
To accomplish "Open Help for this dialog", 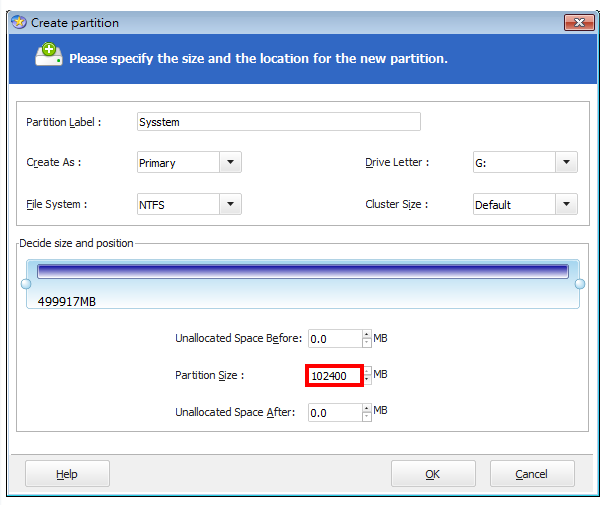I will (x=67, y=474).
